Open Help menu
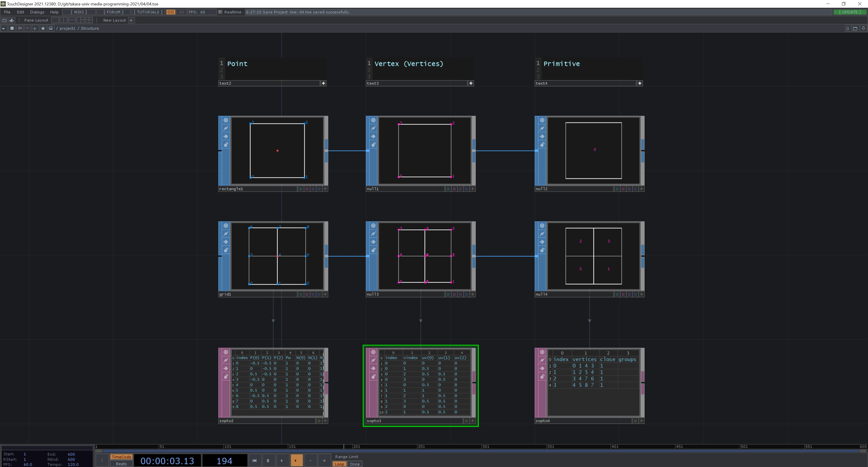The width and height of the screenshot is (868, 467). [x=54, y=12]
